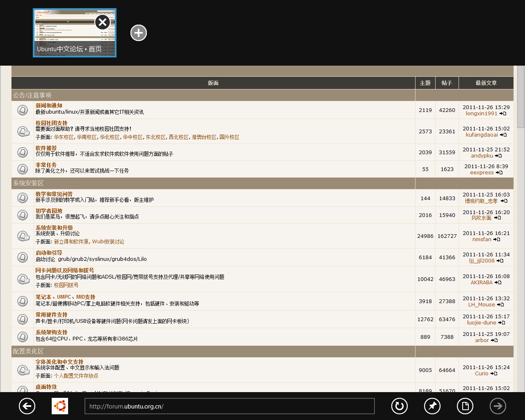Viewport: 525px width, 420px height.
Task: Click forum icon beside 非常任务
Action: 23,169
